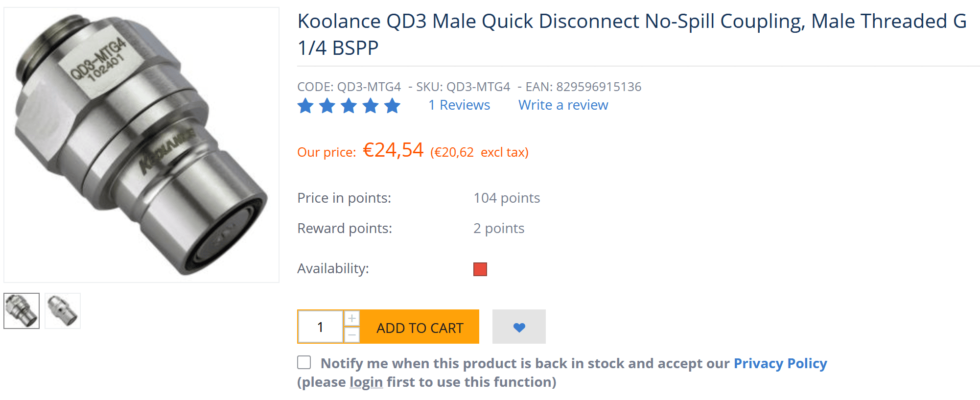Viewport: 980px width, 400px height.
Task: Open the Privacy Policy link
Action: coord(780,363)
